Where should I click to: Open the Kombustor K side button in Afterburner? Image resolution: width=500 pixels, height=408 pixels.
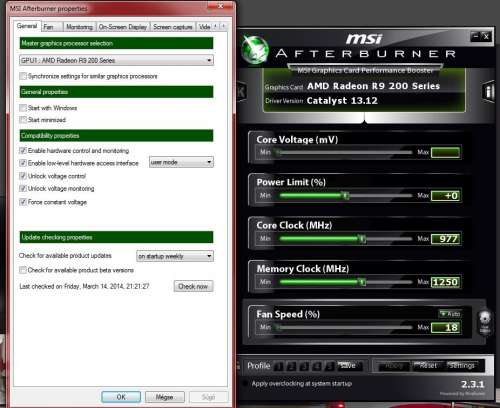(x=241, y=91)
